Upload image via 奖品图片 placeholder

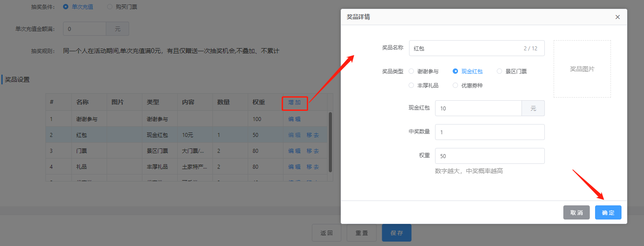(582, 69)
